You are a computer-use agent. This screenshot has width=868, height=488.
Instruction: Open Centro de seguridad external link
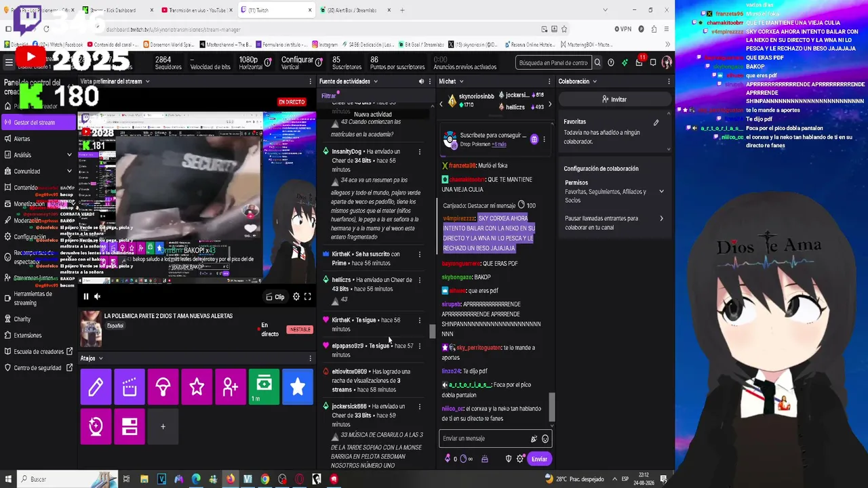[x=39, y=368]
